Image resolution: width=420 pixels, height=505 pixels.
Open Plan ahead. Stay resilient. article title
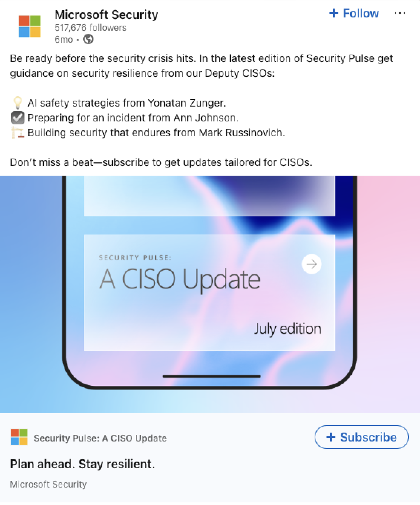click(x=82, y=464)
